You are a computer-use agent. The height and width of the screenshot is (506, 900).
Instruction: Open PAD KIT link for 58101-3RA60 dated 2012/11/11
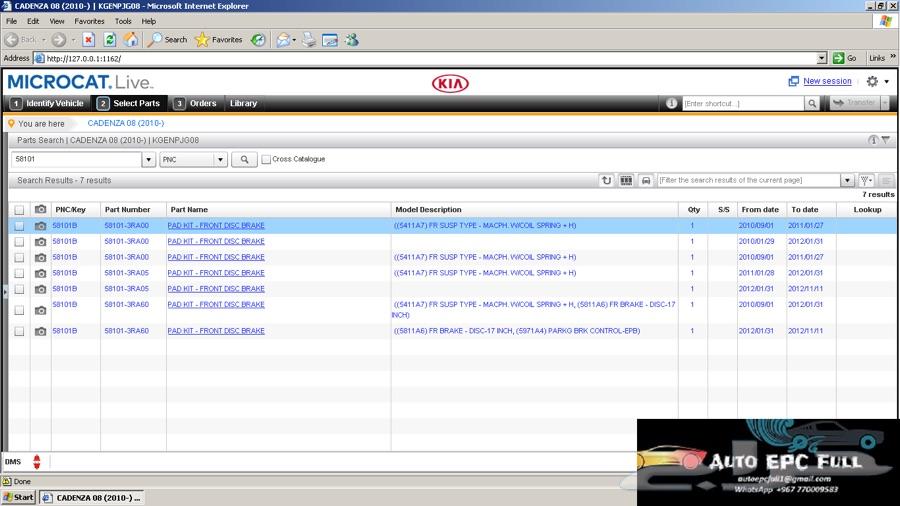(x=216, y=331)
